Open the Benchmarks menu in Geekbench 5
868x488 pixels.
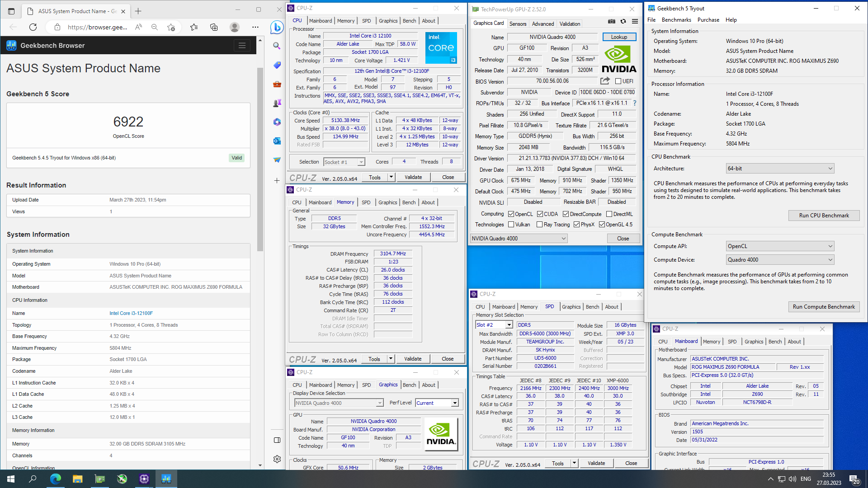[x=676, y=20]
